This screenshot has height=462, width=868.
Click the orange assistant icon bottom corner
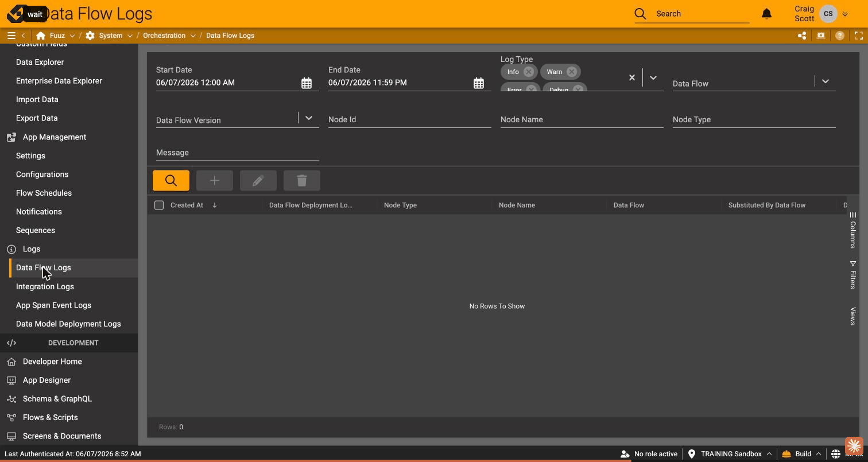tap(854, 446)
